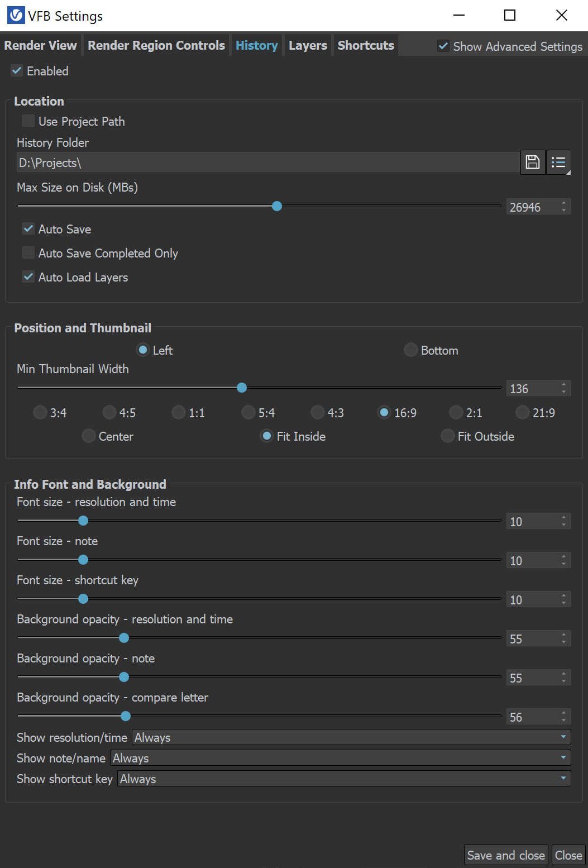Click the V-Ray logo in title bar
This screenshot has width=588, height=868.
click(x=16, y=16)
